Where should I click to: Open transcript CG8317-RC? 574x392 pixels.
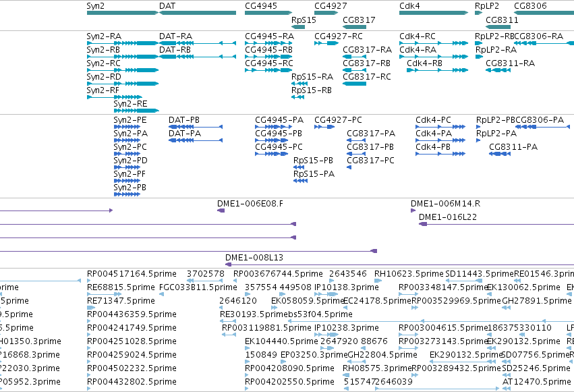(x=367, y=77)
